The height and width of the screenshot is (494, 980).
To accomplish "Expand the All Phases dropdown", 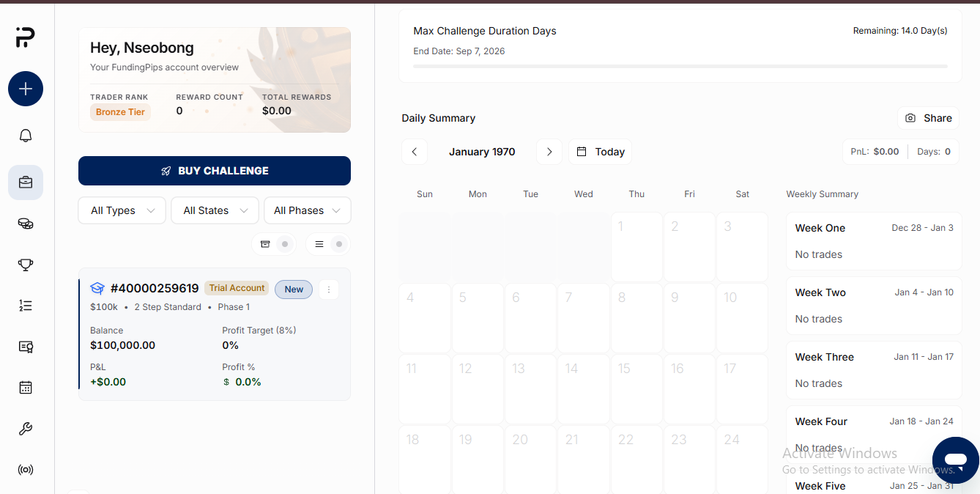I will [x=307, y=210].
